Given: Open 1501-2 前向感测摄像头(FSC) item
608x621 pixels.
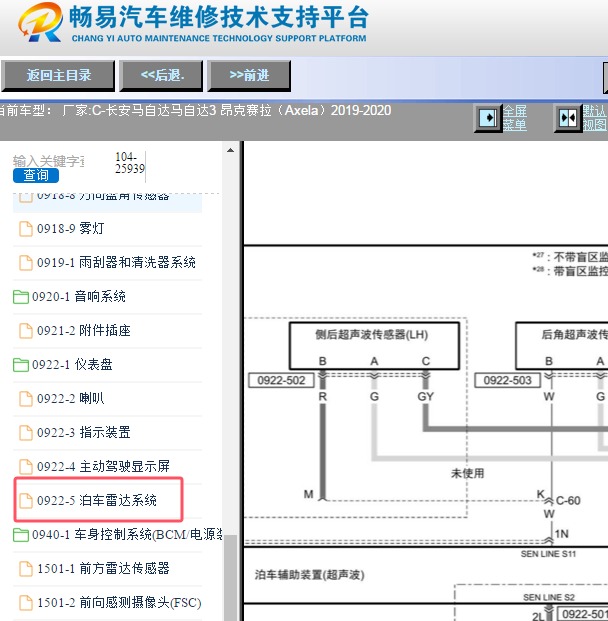Looking at the screenshot, I should coord(119,603).
